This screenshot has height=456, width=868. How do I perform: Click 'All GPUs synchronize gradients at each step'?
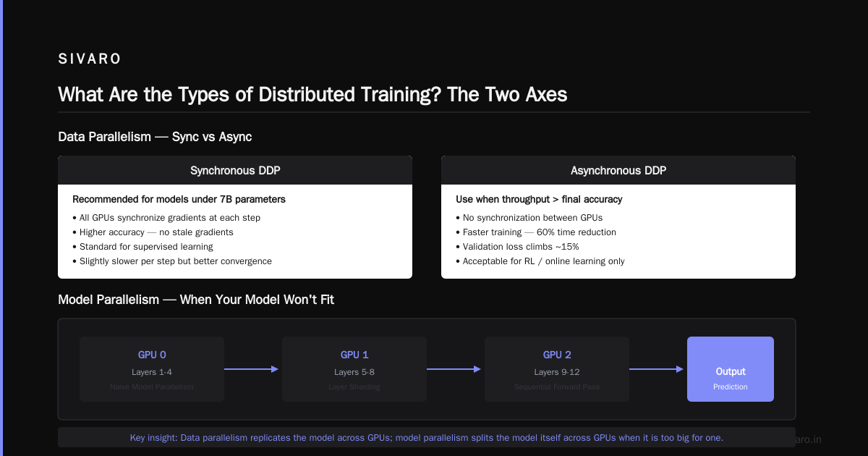pos(166,217)
